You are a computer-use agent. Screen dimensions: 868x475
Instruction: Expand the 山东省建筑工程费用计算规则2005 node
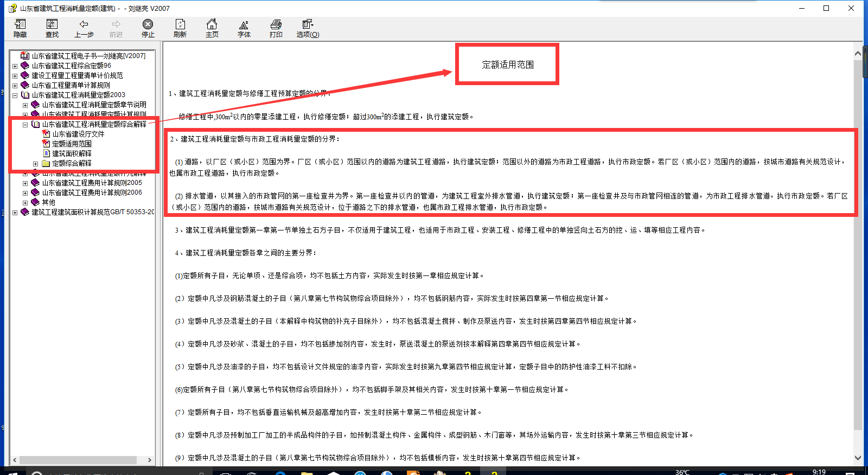[25, 183]
